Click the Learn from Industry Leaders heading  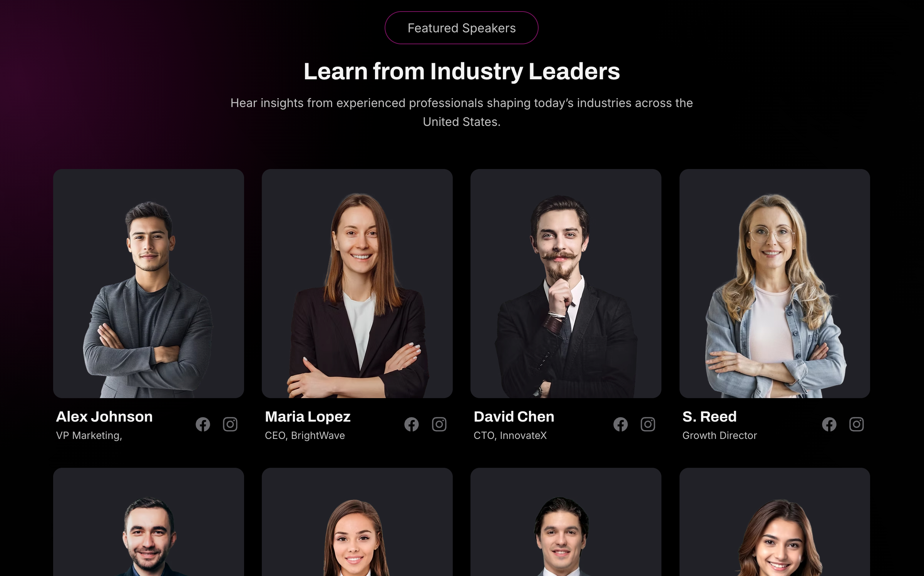(462, 71)
